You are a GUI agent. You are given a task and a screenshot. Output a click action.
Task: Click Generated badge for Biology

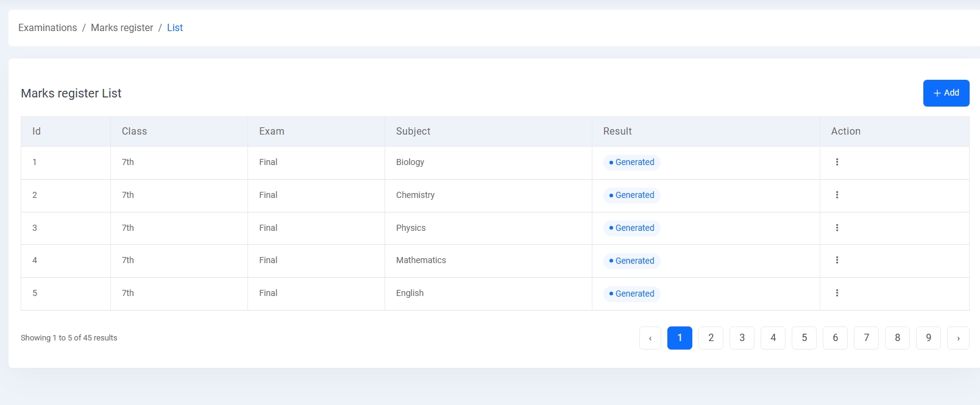coord(632,162)
